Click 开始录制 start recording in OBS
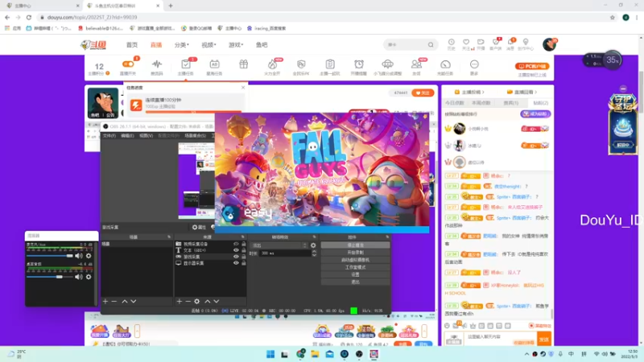 click(355, 253)
